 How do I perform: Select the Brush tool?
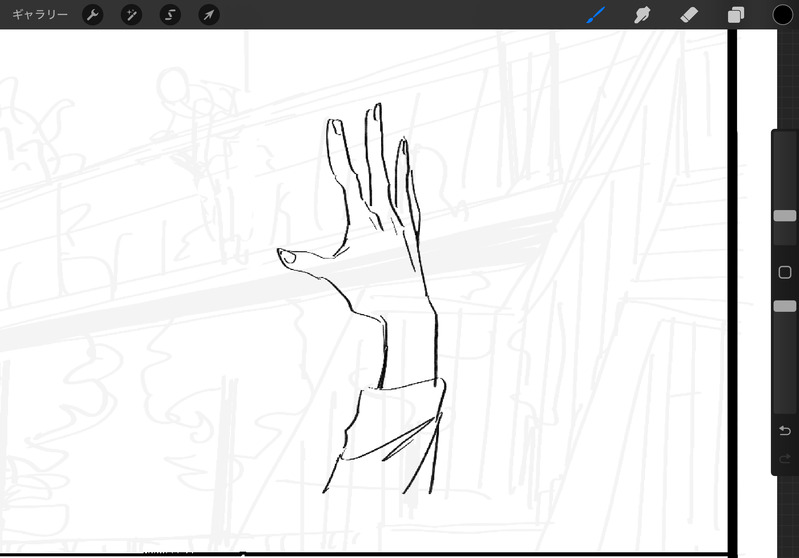click(x=596, y=15)
